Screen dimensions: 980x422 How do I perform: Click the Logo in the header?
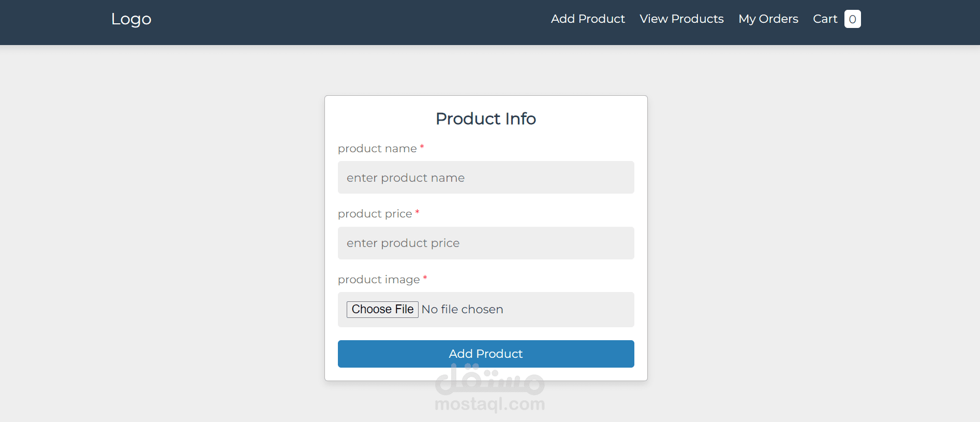[x=131, y=19]
